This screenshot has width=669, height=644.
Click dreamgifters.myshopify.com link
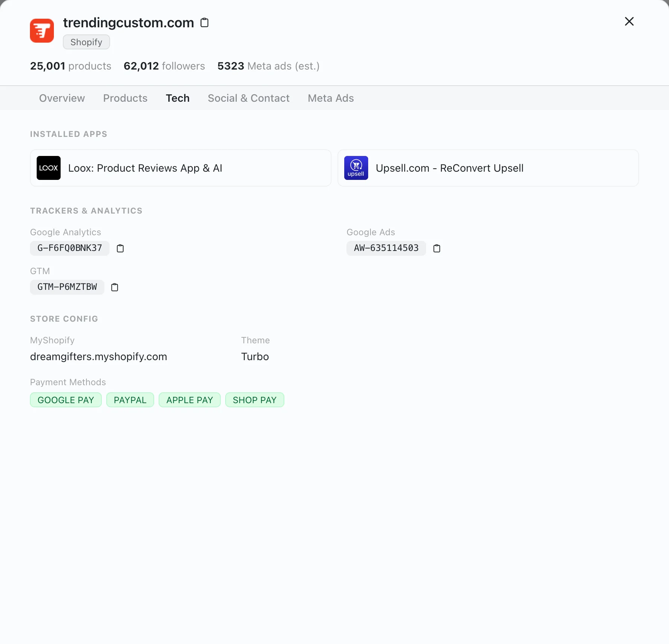click(x=98, y=356)
